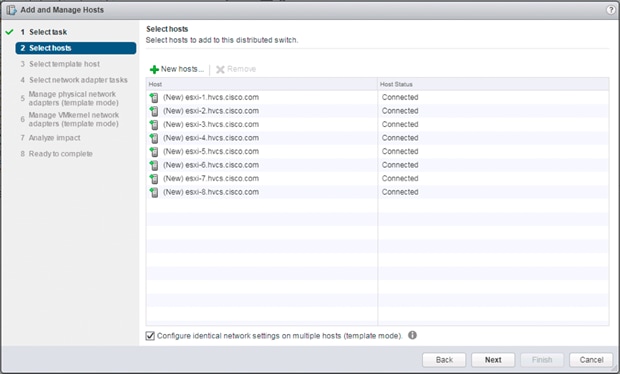Click the Select hosts heading text

coord(167,29)
